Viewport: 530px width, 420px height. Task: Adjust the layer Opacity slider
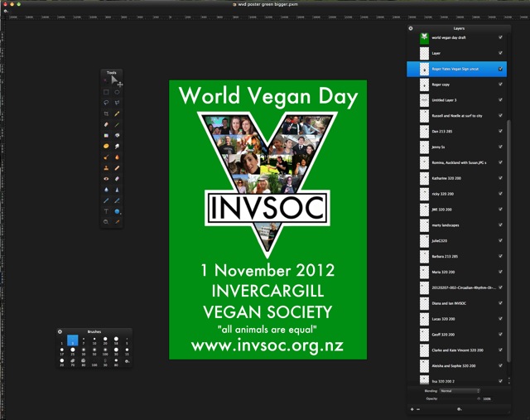[460, 398]
